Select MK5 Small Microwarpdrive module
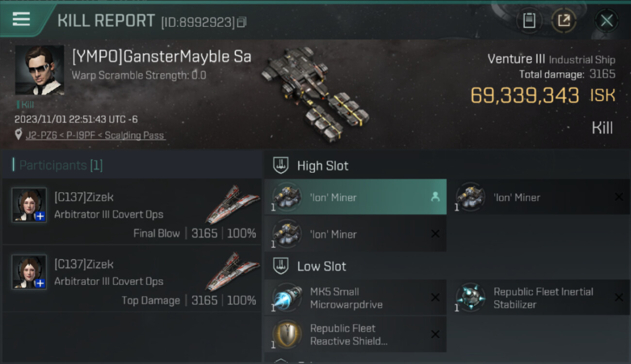631x364 pixels. pos(355,298)
